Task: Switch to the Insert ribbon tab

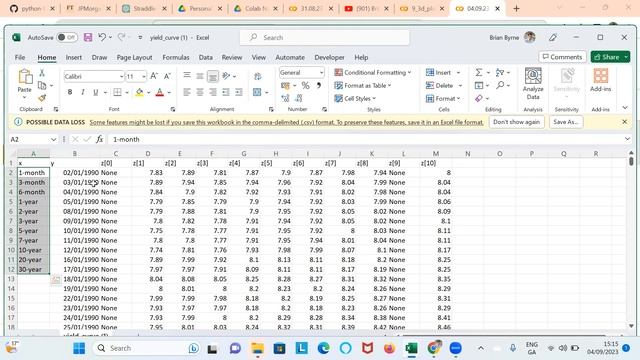Action: click(74, 58)
